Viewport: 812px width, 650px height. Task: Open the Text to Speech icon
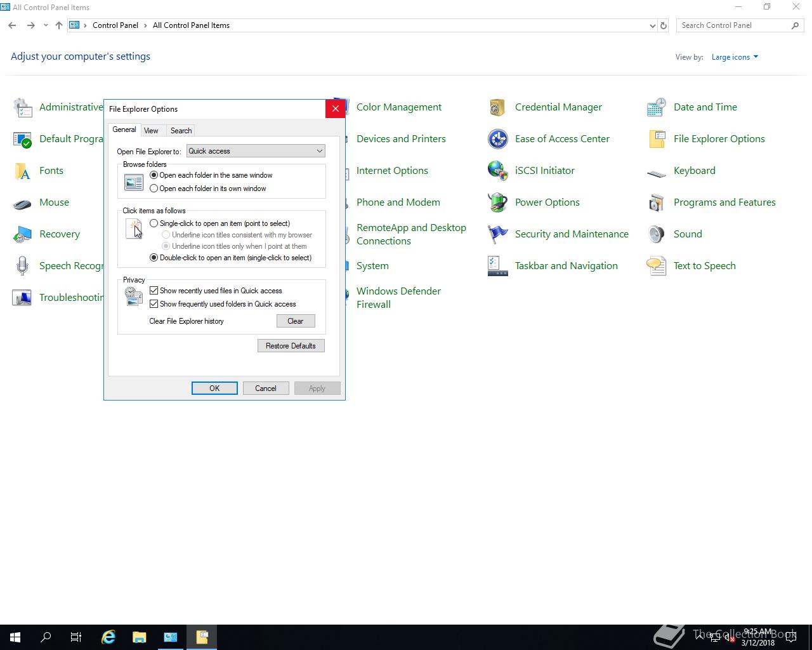pos(657,266)
